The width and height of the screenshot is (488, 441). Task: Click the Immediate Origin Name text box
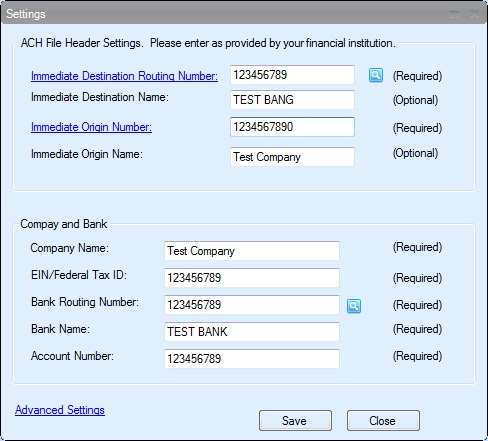coord(292,157)
